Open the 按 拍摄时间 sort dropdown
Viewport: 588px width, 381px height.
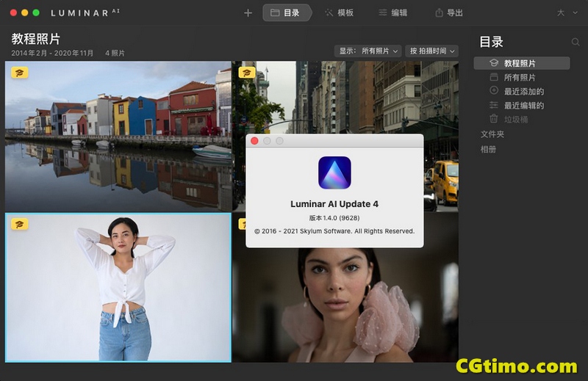431,51
